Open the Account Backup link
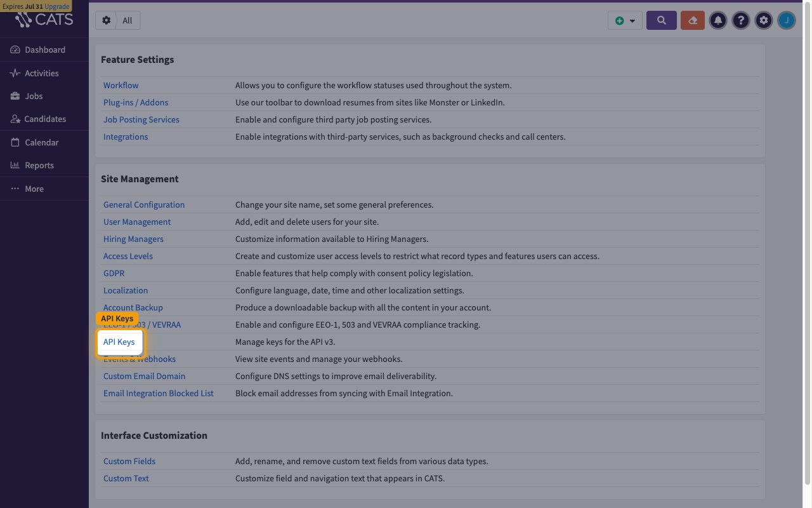 pos(133,307)
